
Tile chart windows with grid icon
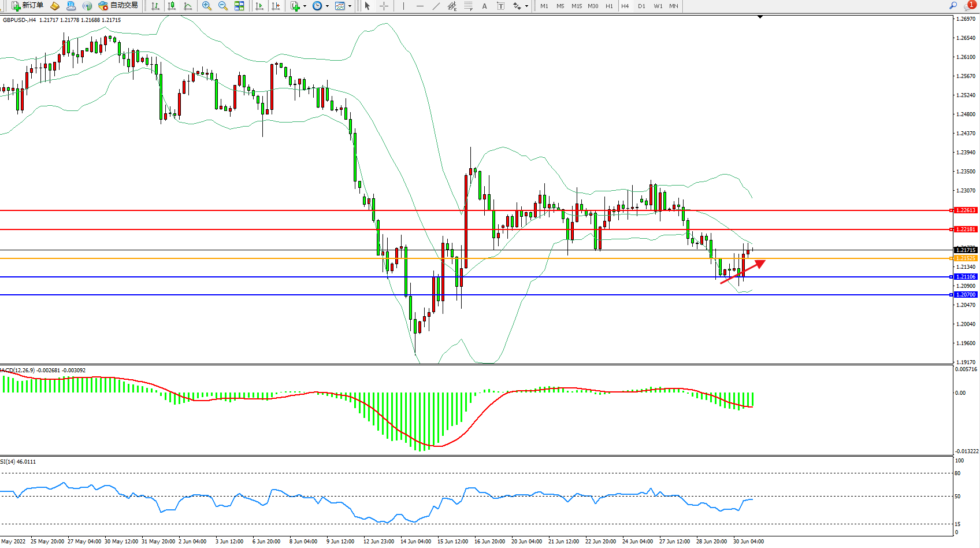click(239, 6)
